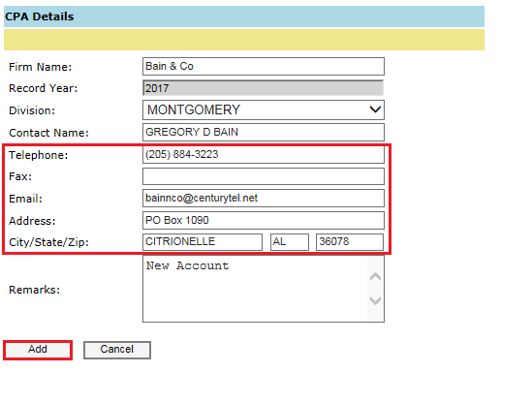Click the Add button
This screenshot has width=532, height=404.
(x=38, y=350)
